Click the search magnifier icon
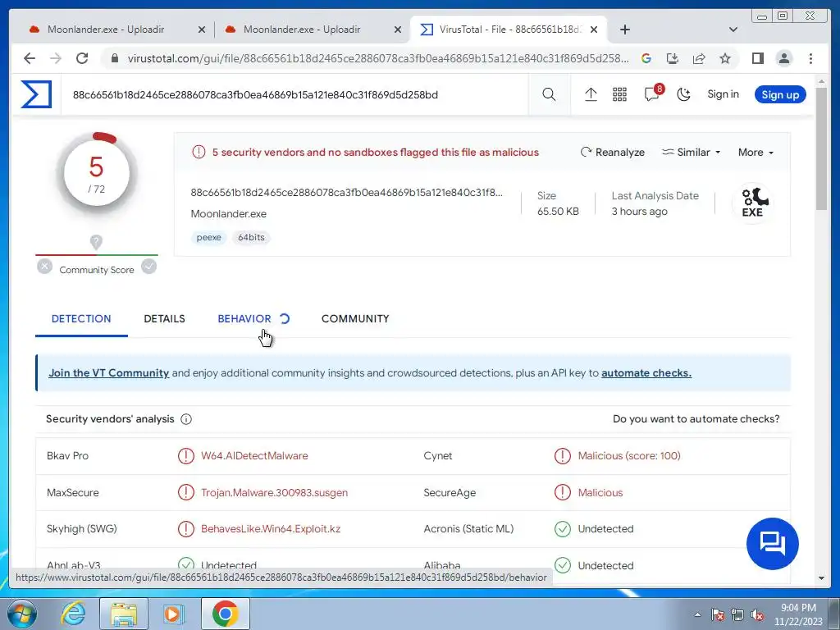 [549, 95]
